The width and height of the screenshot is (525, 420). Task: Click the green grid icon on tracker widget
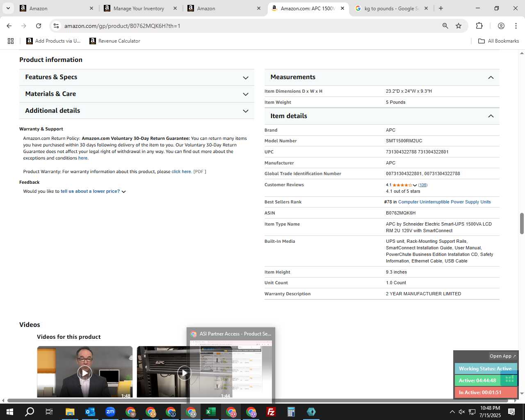[509, 379]
